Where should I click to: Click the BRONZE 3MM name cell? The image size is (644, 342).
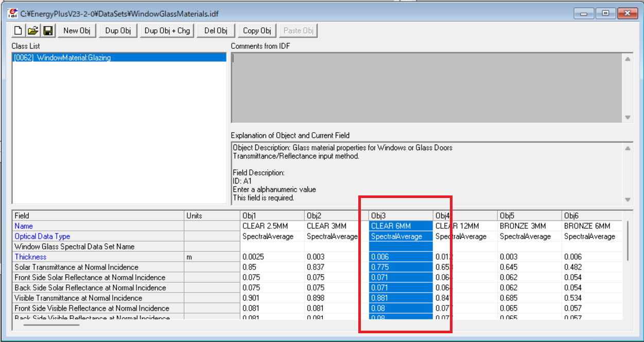[x=530, y=226]
